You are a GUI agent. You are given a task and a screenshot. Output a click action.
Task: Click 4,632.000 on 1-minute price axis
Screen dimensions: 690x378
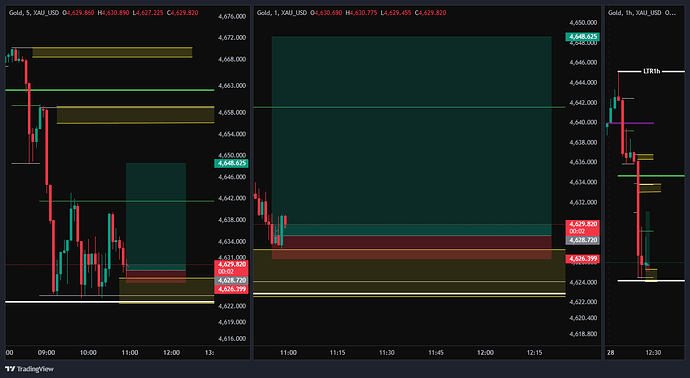click(583, 202)
